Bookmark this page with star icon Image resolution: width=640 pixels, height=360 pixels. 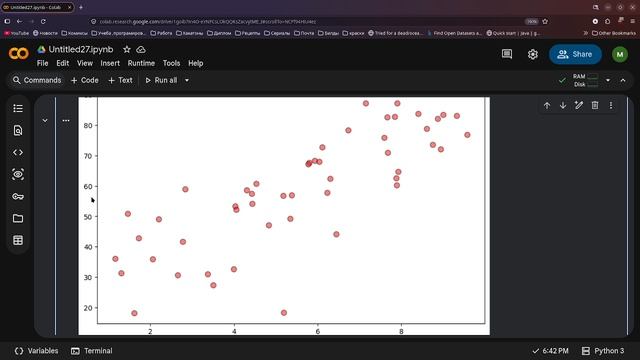click(x=545, y=21)
